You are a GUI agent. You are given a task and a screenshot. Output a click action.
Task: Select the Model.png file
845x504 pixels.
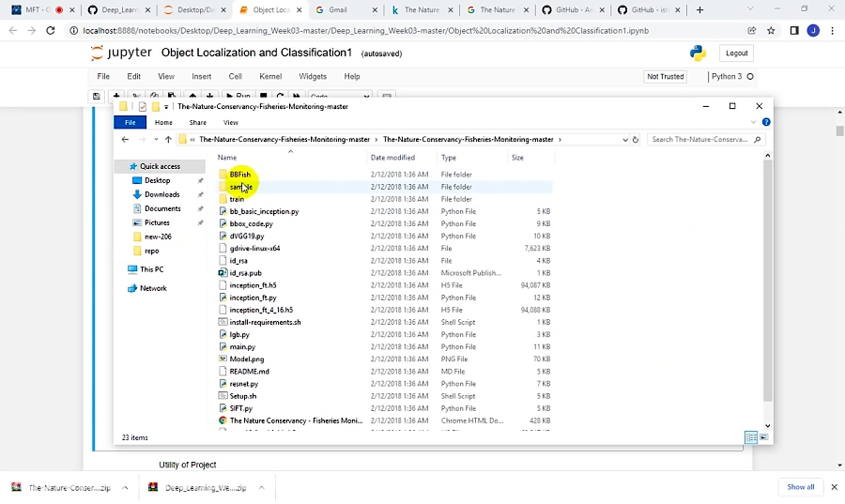pos(246,359)
